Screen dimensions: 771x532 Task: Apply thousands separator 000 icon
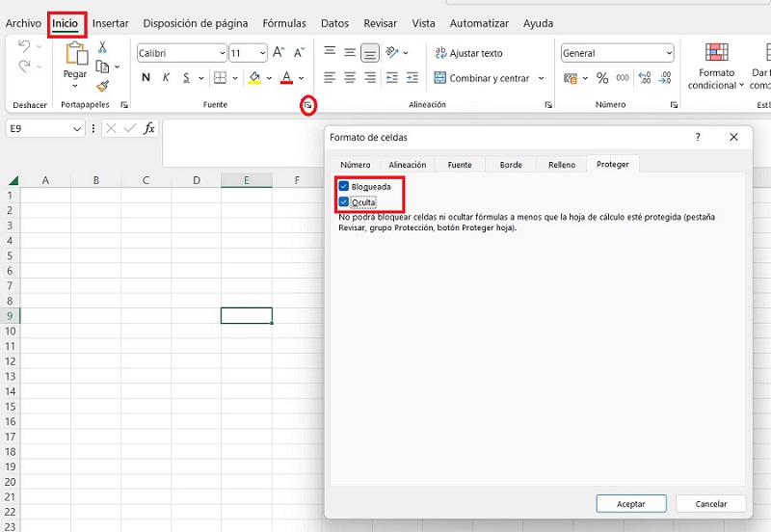click(x=623, y=78)
